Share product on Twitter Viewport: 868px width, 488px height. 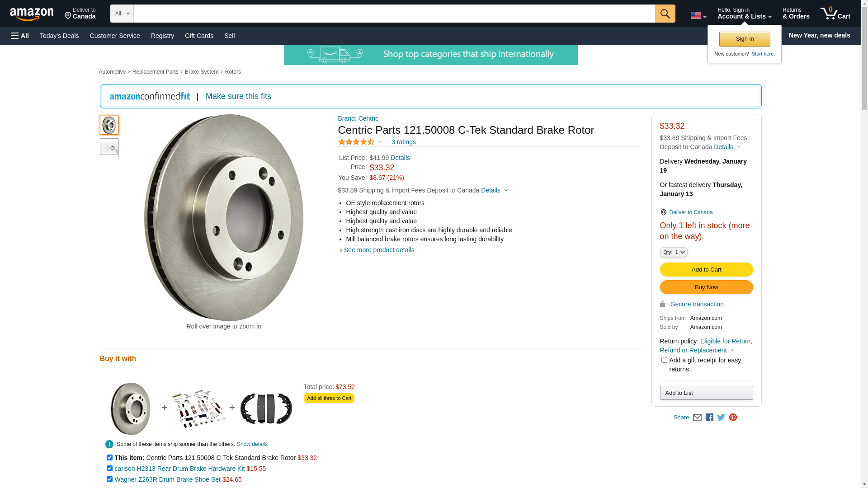click(721, 418)
